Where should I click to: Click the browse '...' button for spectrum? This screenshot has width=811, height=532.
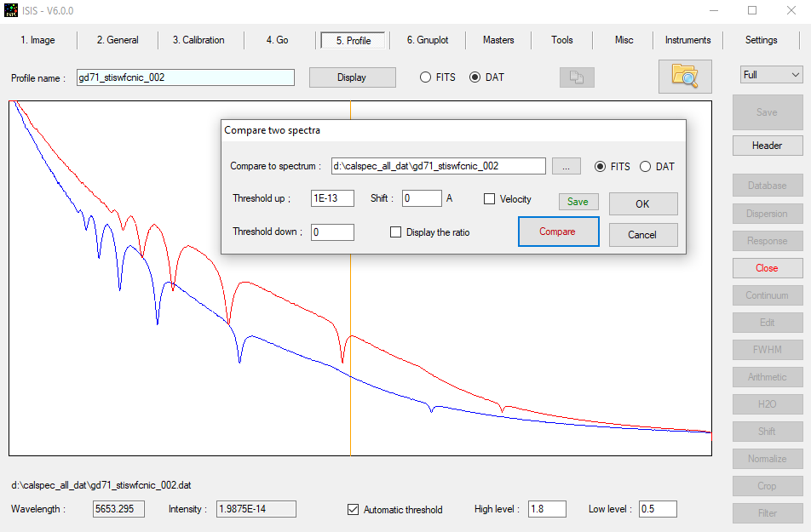coord(567,166)
